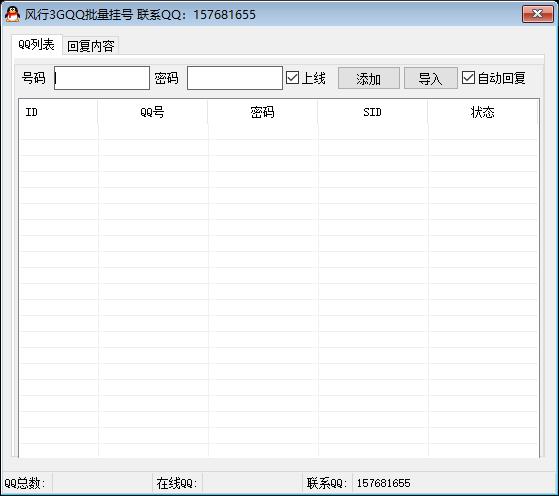Viewport: 559px width, 496px height.
Task: Open the 回复内容 tab
Action: coord(91,46)
